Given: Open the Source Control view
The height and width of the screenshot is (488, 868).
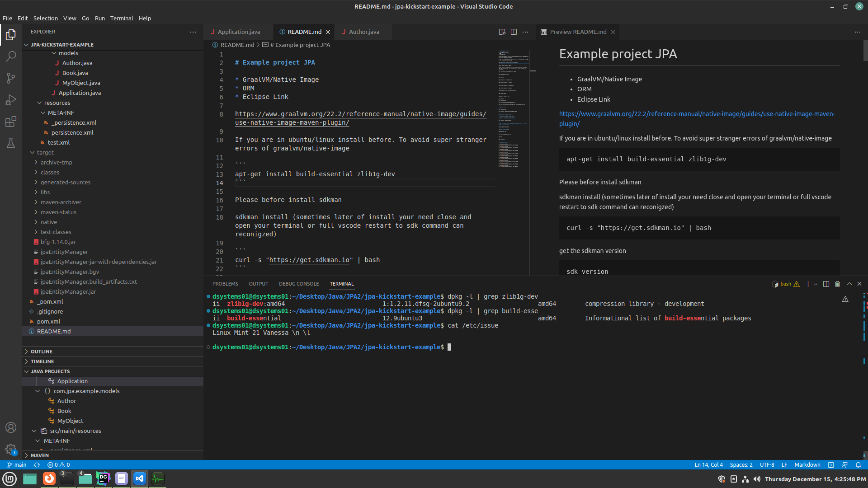Looking at the screenshot, I should [x=11, y=78].
